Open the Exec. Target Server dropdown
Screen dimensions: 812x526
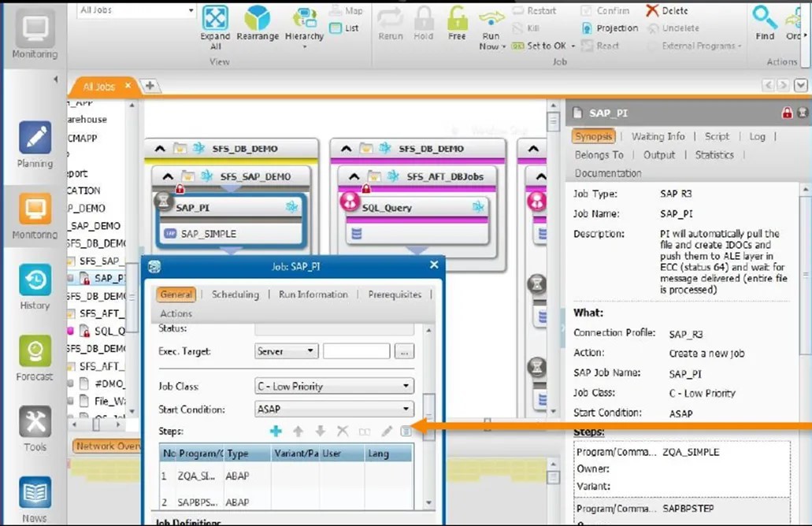coord(286,351)
